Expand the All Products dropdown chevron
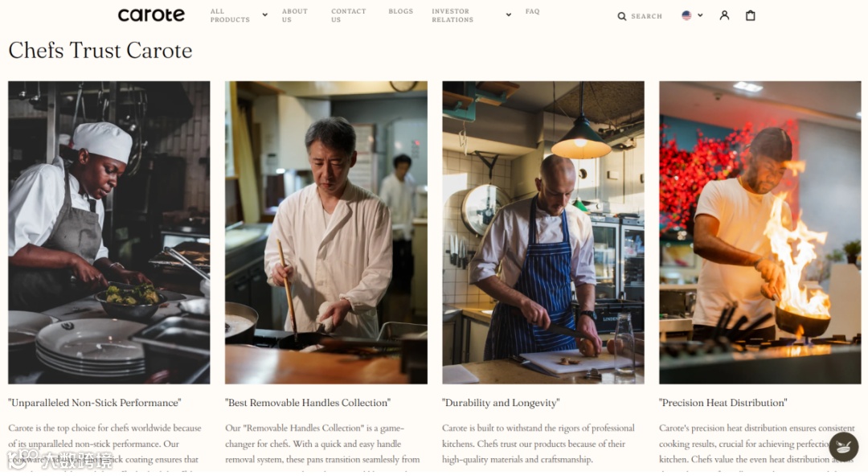 click(x=264, y=15)
